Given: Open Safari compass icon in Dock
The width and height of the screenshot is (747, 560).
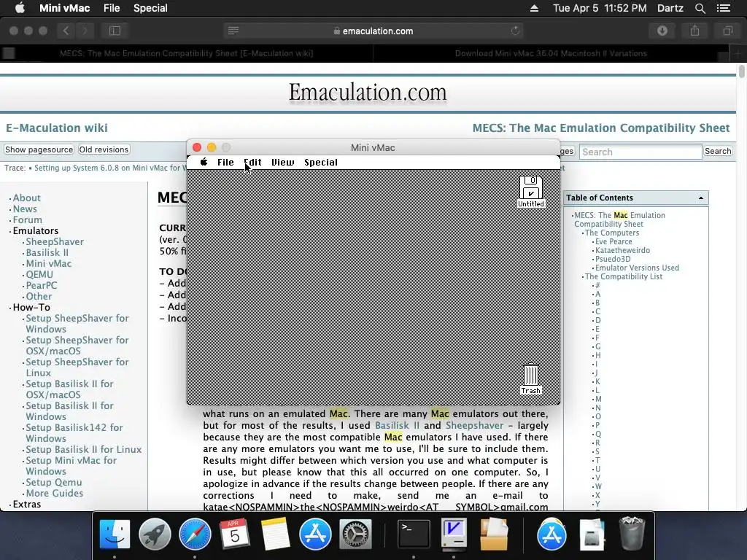Looking at the screenshot, I should pos(195,534).
